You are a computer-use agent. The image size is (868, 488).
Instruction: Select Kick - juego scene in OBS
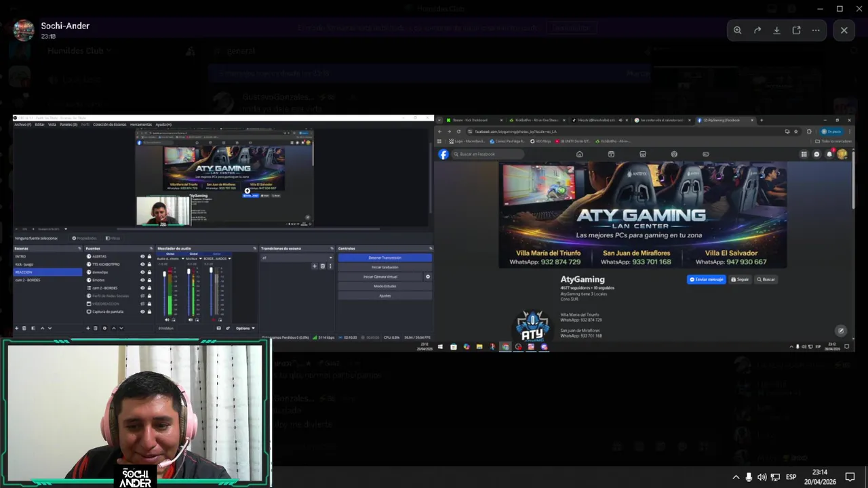pyautogui.click(x=47, y=264)
